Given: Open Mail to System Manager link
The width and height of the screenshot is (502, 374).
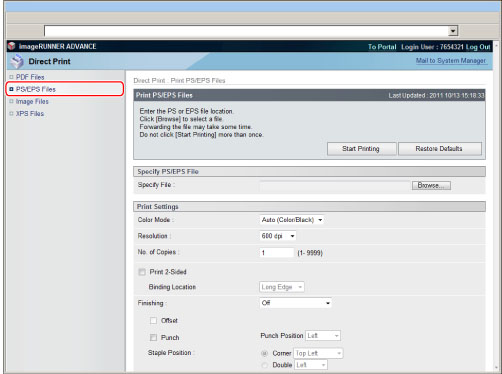Looking at the screenshot, I should coord(451,61).
